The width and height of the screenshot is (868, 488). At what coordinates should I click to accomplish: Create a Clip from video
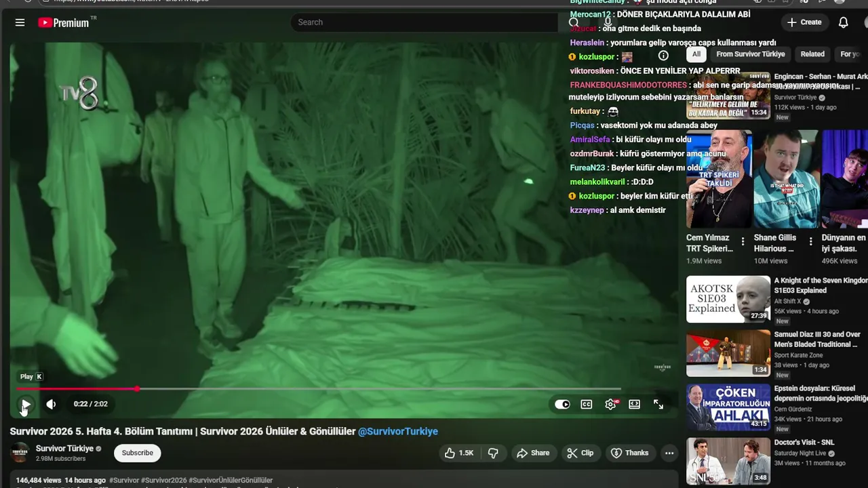click(580, 453)
